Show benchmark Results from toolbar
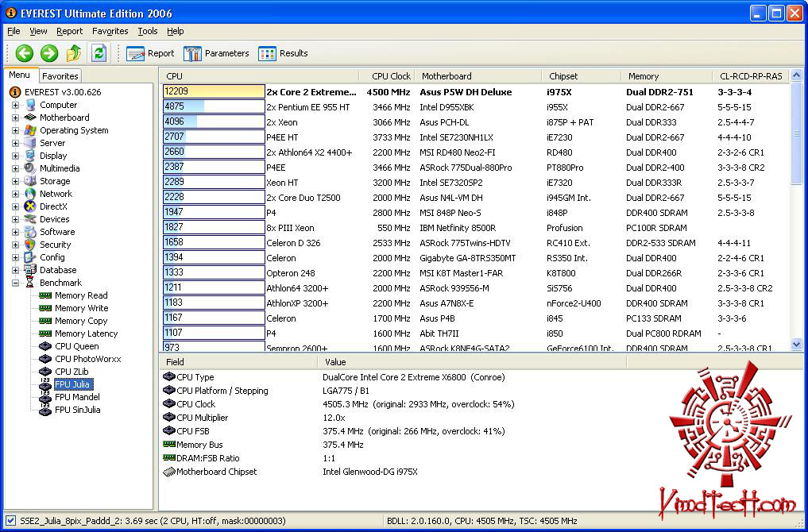The width and height of the screenshot is (808, 532). point(284,53)
